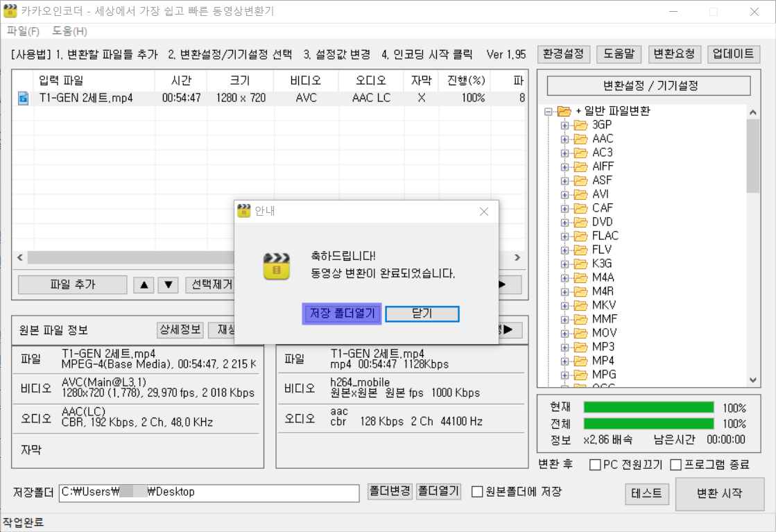Expand the AIFF folder node

click(x=564, y=166)
